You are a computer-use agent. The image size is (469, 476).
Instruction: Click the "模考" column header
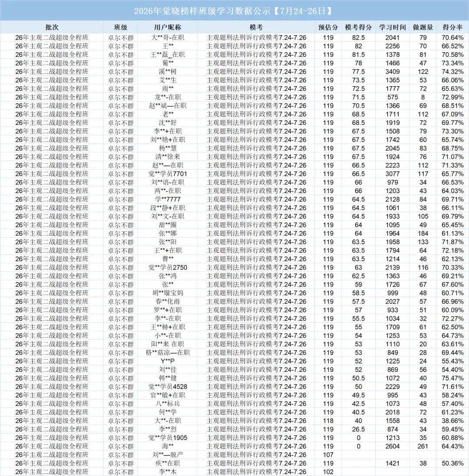pyautogui.click(x=256, y=27)
